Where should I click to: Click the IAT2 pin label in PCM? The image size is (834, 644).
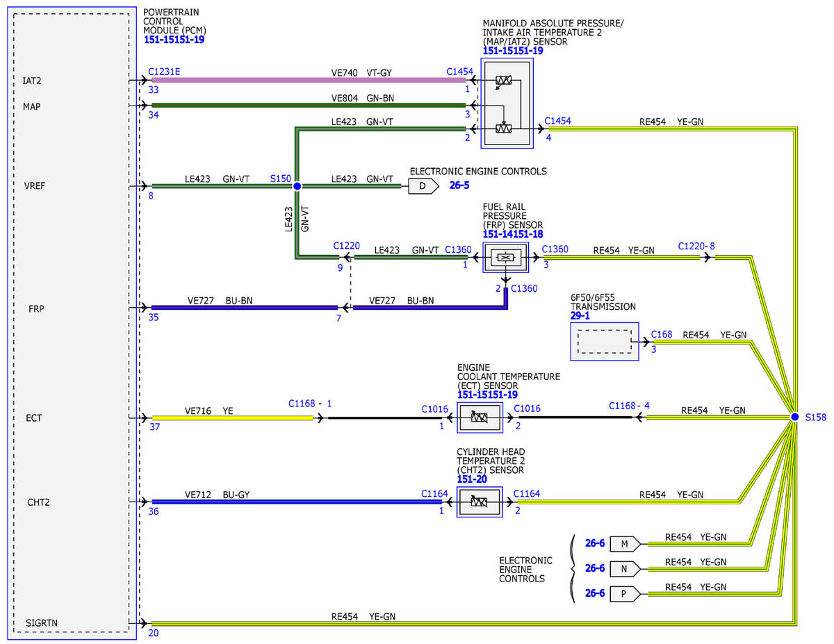[x=32, y=81]
